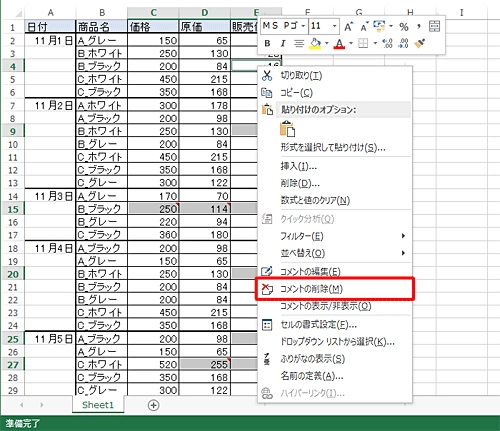Choose 切り取り(T) from context menu
Image resolution: width=500 pixels, height=431 pixels.
(x=335, y=76)
